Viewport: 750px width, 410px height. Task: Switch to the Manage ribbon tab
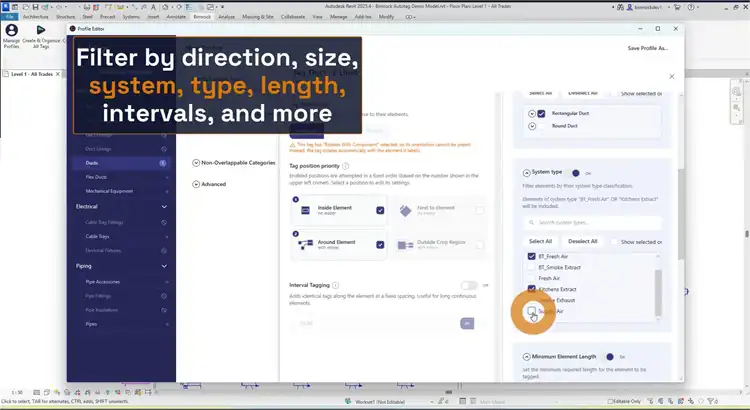pos(338,17)
